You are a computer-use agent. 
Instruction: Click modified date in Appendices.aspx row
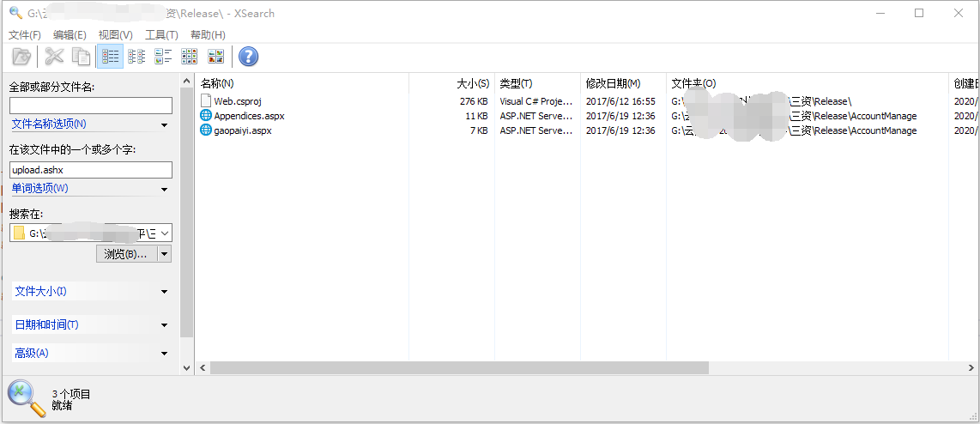620,116
